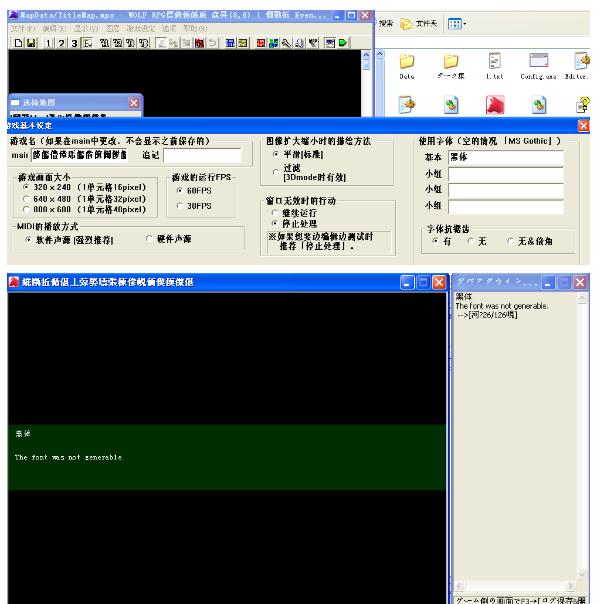Select layer 2 in the editor toolbar
This screenshot has width=608, height=604.
[61, 43]
